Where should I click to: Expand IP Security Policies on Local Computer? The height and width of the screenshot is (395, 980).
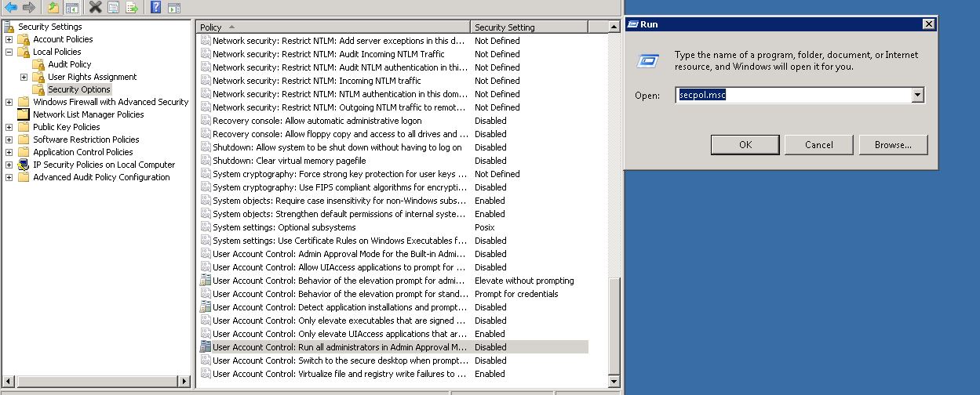9,165
